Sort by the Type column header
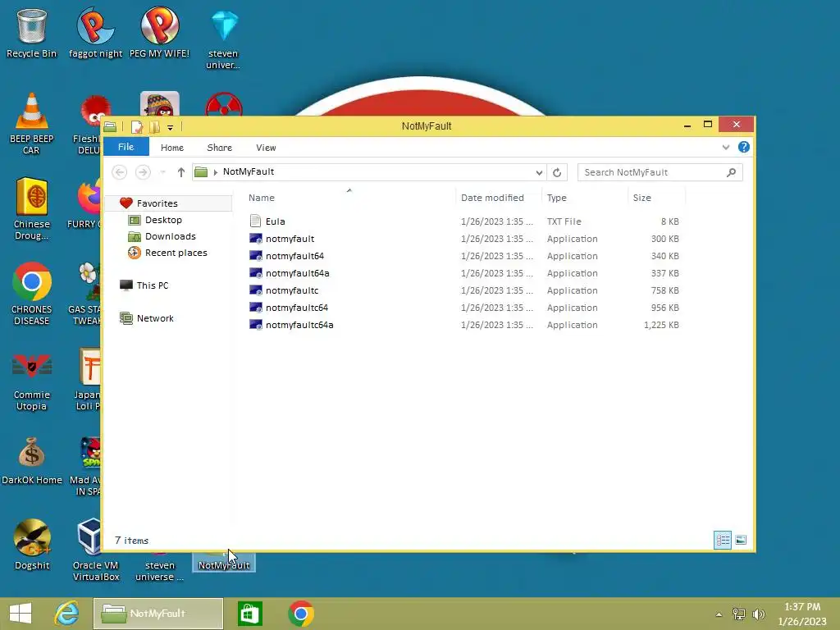Screen dimensions: 840x630 (557, 198)
